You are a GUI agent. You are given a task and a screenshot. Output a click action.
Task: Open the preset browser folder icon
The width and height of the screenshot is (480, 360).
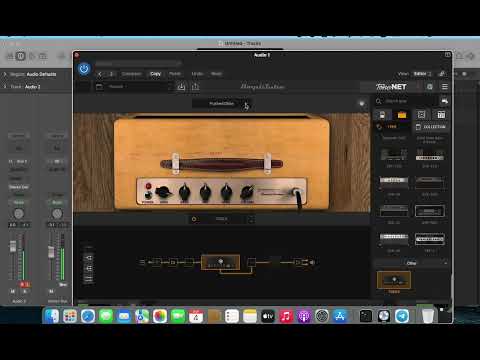click(99, 87)
